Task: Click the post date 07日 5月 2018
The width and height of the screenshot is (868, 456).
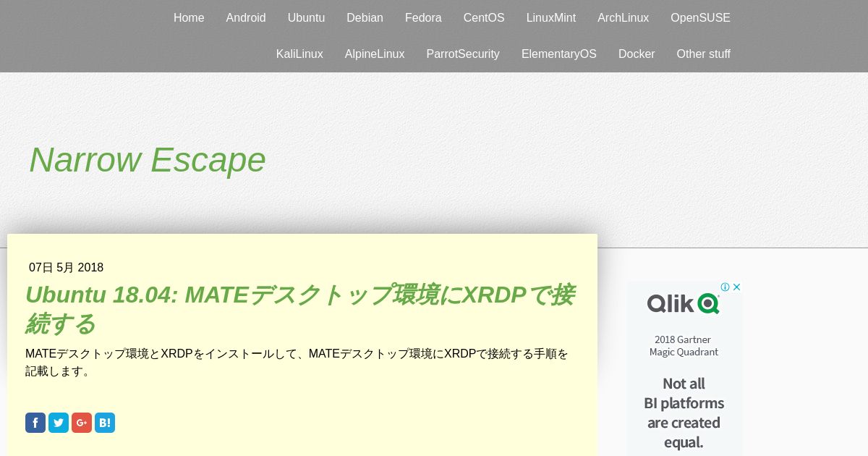Action: click(66, 268)
